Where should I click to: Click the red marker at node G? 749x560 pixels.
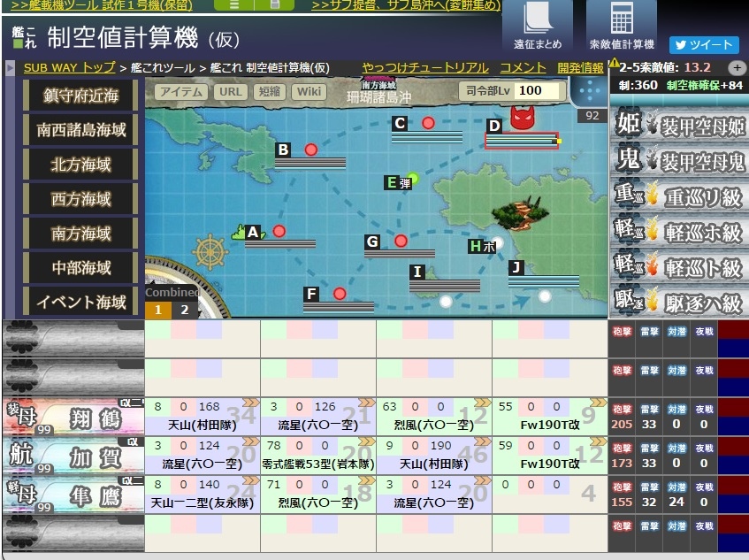pyautogui.click(x=401, y=241)
